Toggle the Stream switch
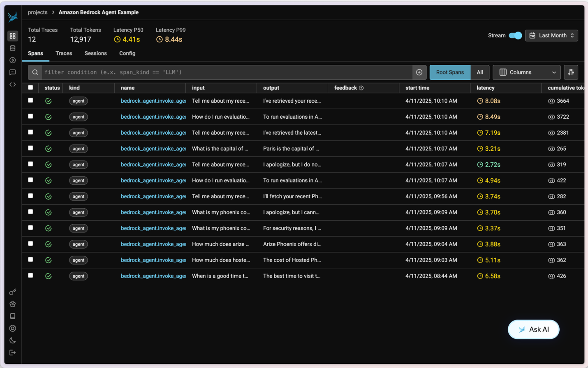588x368 pixels. (515, 35)
